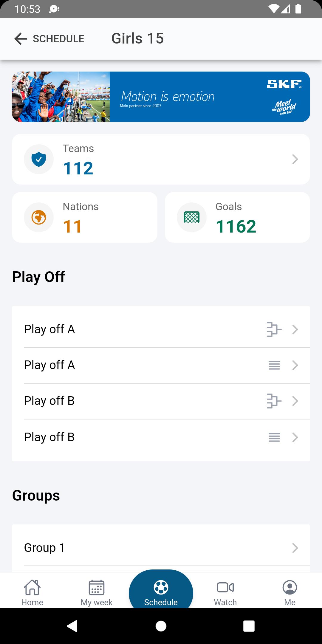Tap the Goals net icon
This screenshot has height=644, width=322.
[191, 217]
